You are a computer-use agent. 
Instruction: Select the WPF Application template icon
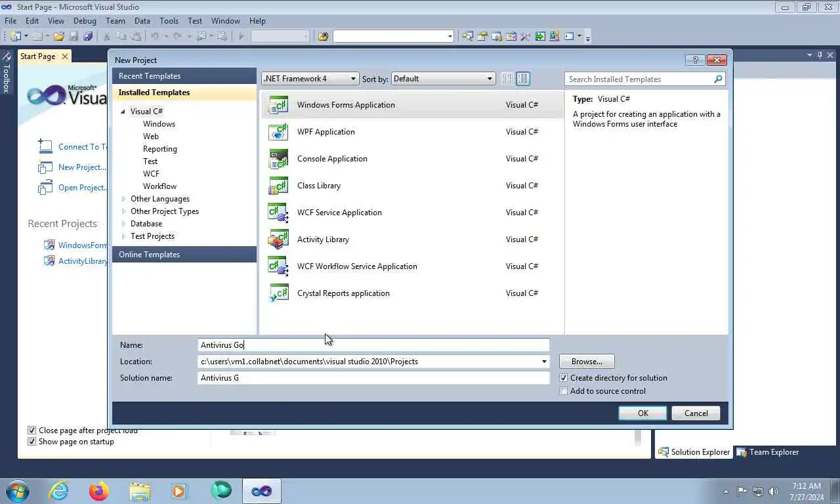coord(278,132)
